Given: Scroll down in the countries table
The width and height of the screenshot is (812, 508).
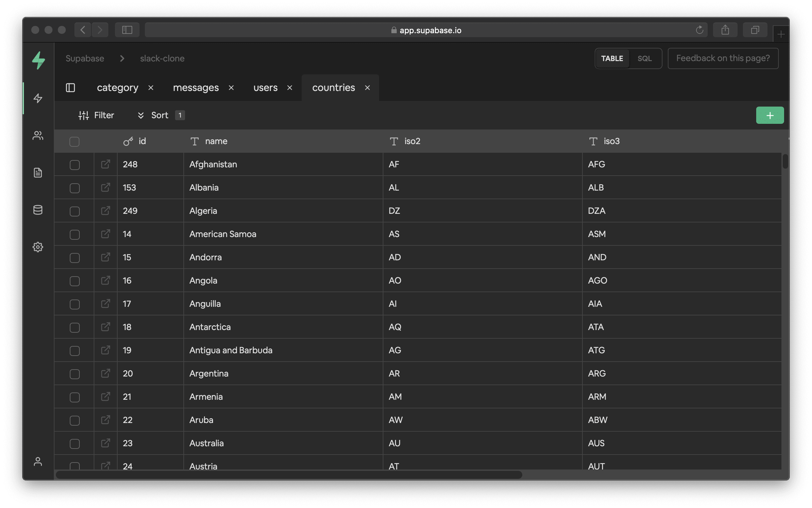Looking at the screenshot, I should tap(784, 310).
